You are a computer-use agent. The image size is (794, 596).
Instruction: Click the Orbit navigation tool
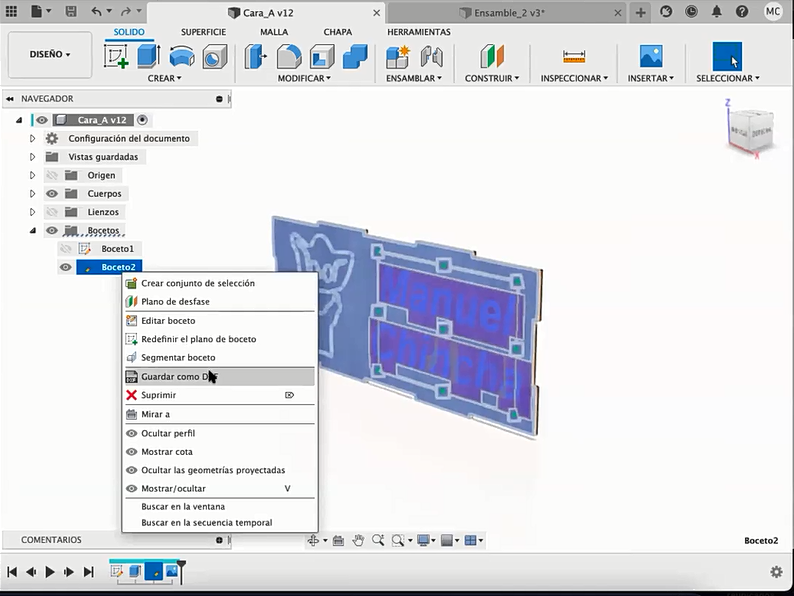click(x=313, y=540)
